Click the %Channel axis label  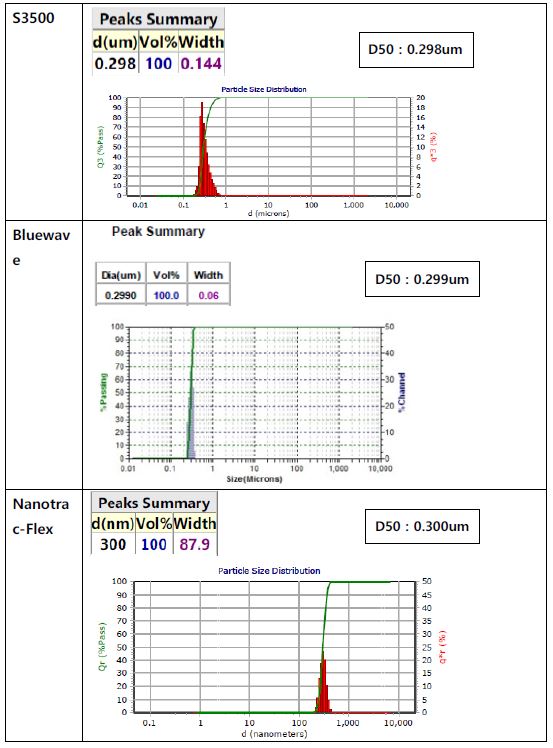coord(402,392)
